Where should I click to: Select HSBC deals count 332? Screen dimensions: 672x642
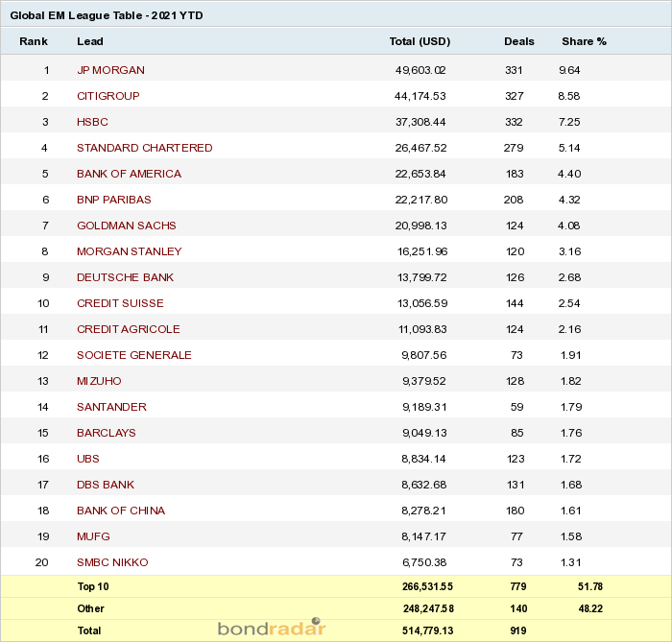(514, 122)
